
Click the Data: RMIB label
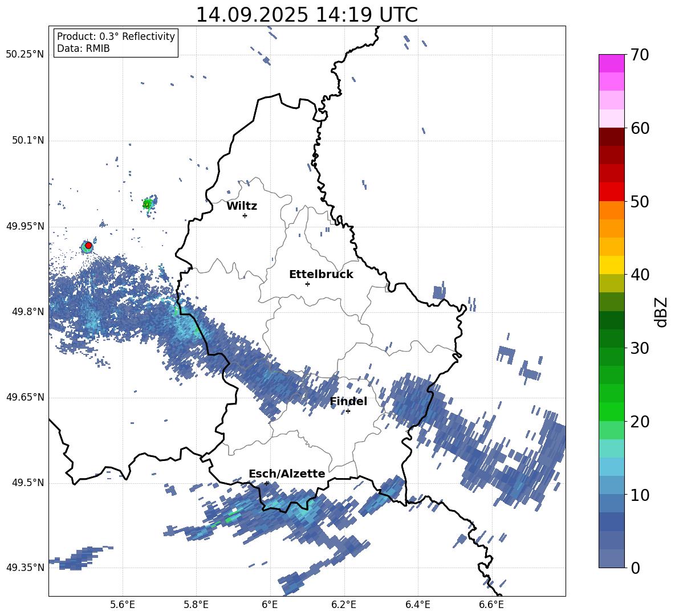[83, 48]
